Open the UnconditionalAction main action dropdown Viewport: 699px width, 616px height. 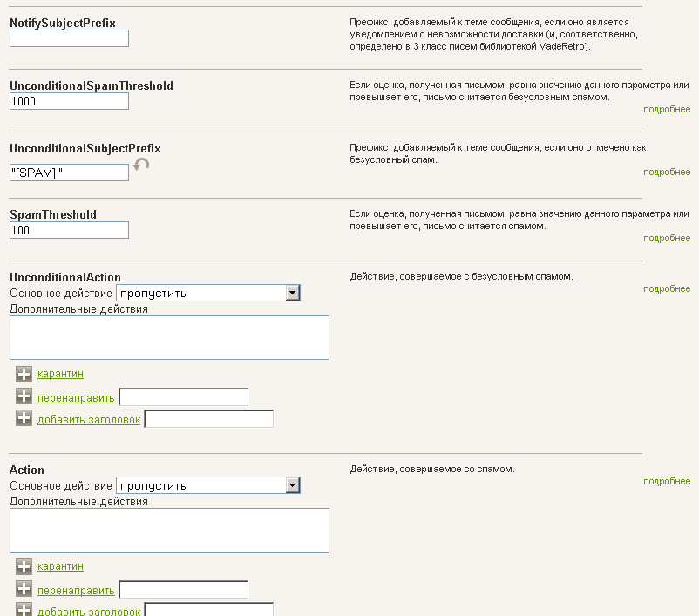(x=208, y=293)
